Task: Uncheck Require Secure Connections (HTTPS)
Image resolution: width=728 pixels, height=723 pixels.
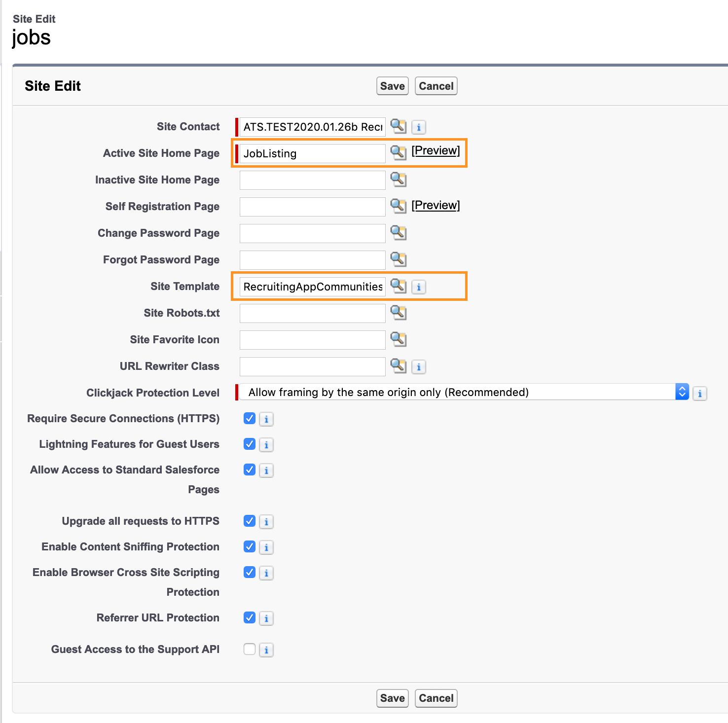Action: [250, 418]
